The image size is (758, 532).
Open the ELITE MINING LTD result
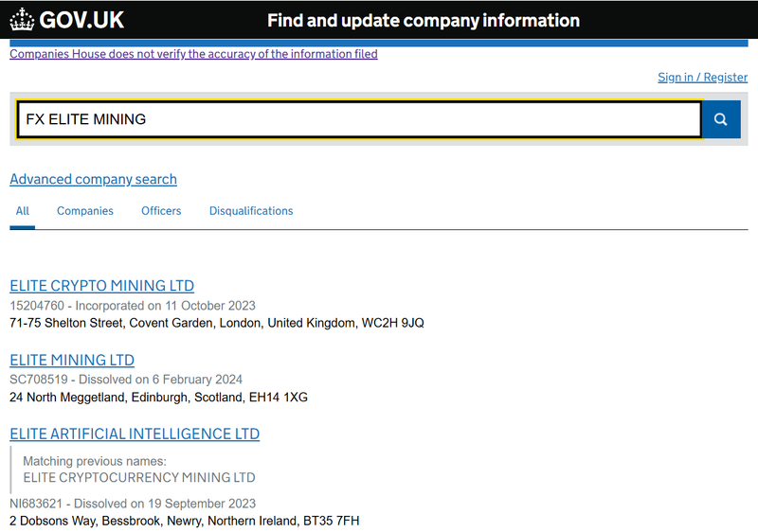click(x=72, y=360)
